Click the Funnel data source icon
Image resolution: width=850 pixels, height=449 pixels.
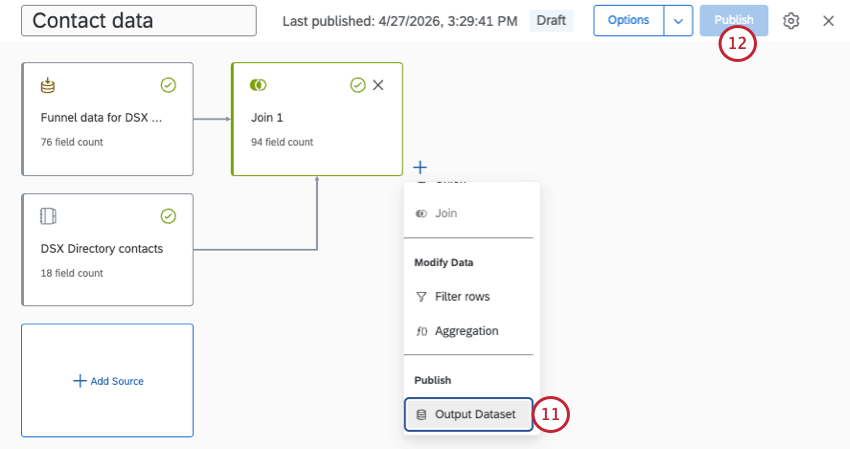[48, 85]
